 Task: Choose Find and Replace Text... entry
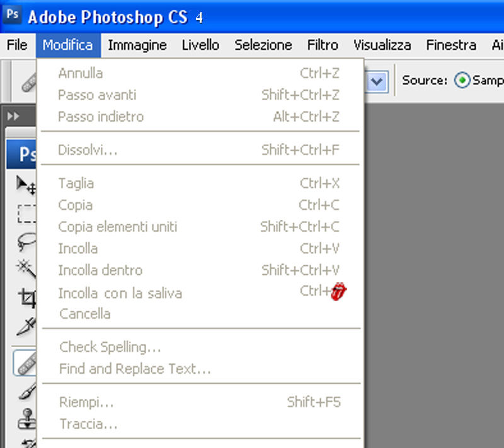[x=200, y=369]
